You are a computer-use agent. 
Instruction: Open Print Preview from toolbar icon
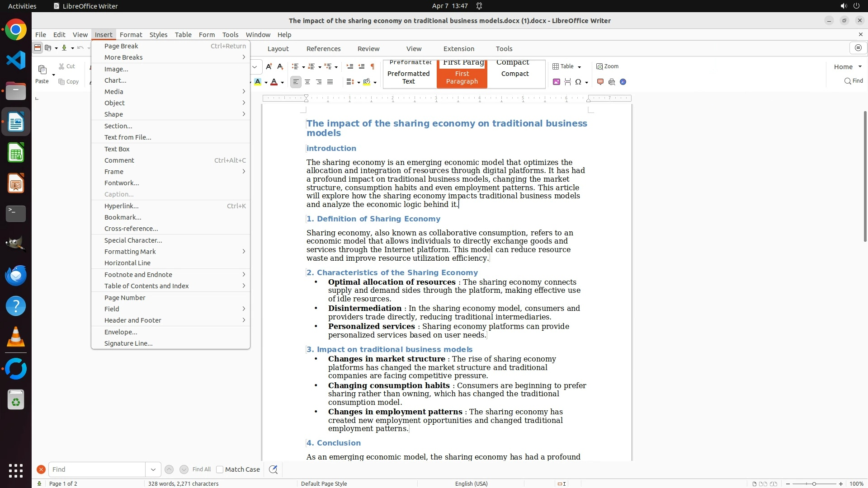[x=612, y=82]
